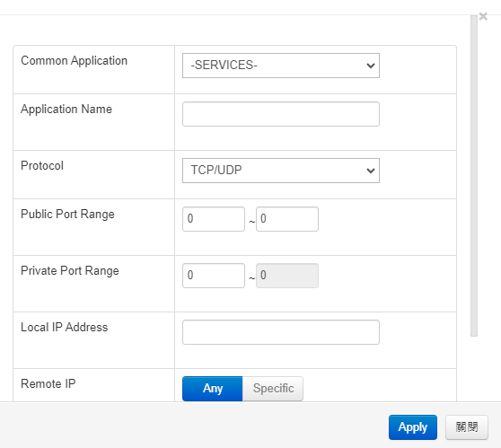Switch Remote IP to Specific
Viewport: 501px width, 448px height.
273,389
